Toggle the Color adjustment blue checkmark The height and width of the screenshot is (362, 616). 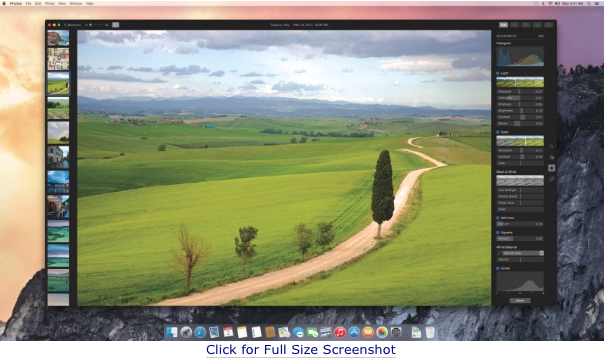pyautogui.click(x=498, y=132)
